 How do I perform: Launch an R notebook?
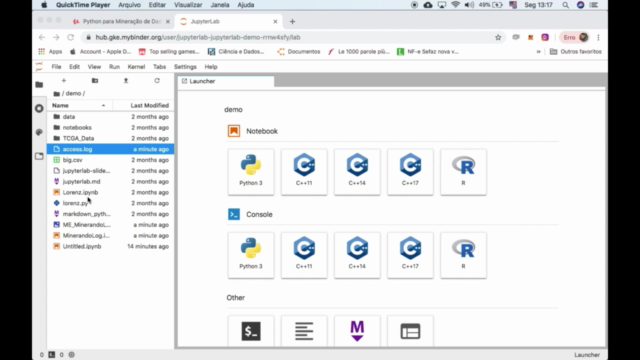(x=463, y=172)
